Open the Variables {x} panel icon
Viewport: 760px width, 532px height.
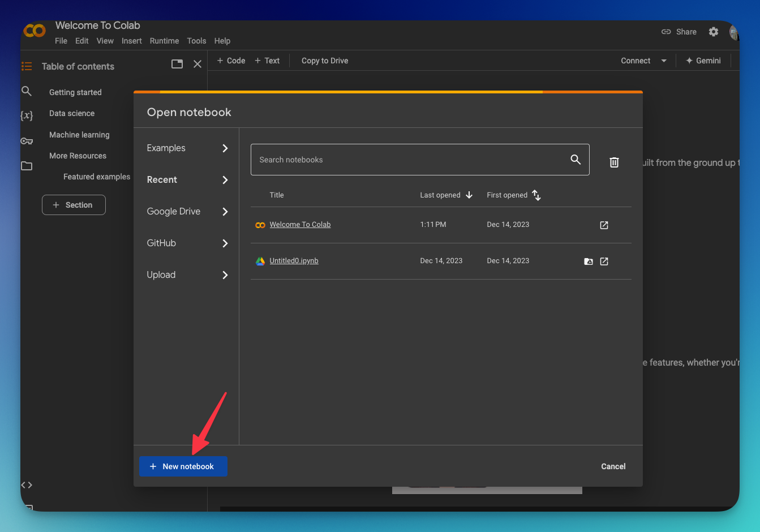[27, 115]
